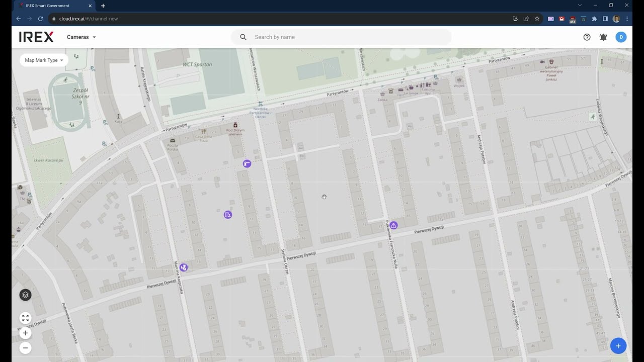Open the blue D user avatar menu

621,37
